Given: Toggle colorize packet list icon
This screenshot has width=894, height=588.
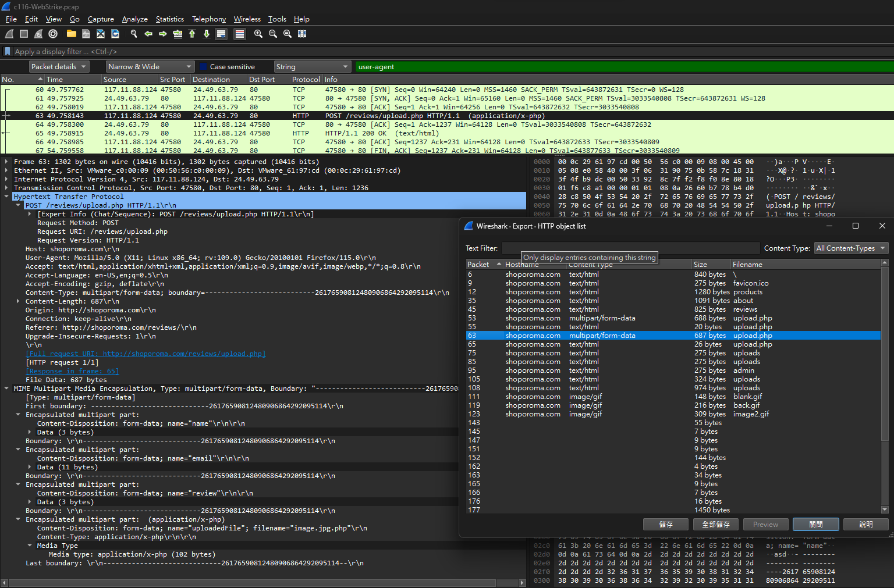Looking at the screenshot, I should point(239,34).
